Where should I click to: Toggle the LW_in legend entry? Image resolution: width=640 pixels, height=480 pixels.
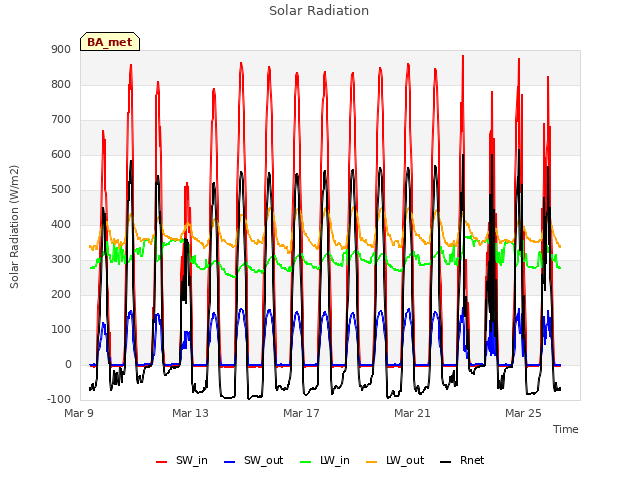325,460
